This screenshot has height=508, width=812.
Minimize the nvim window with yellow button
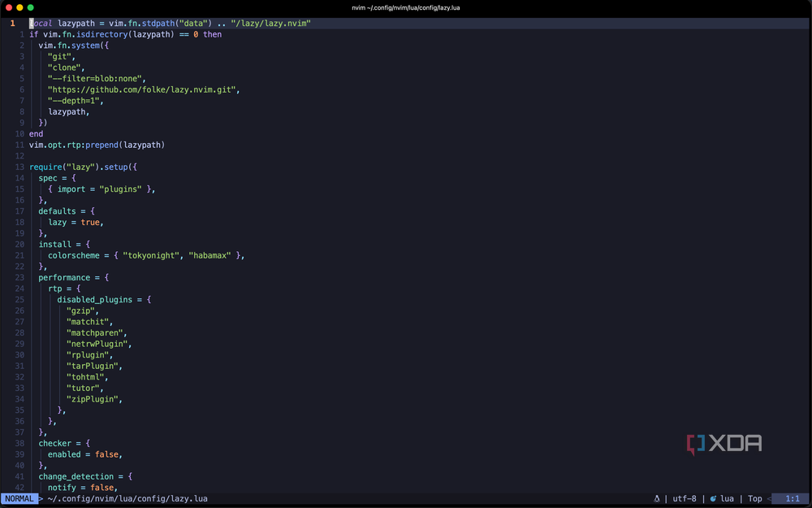(x=19, y=7)
